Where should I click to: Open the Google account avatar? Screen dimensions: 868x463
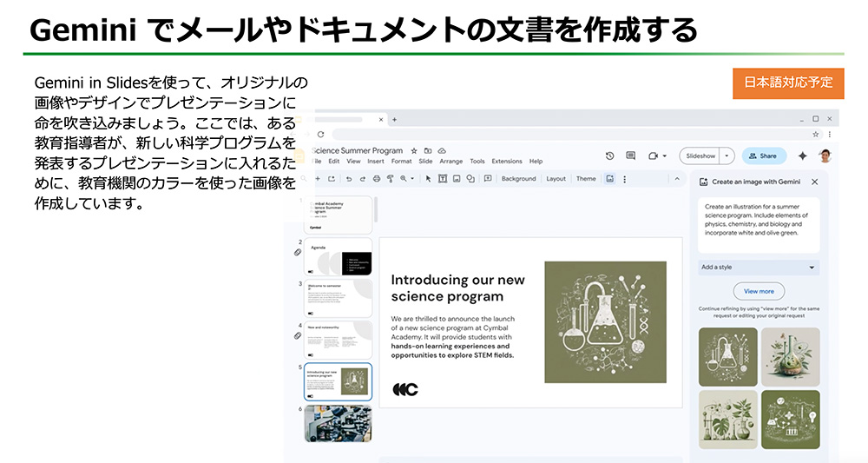(825, 156)
